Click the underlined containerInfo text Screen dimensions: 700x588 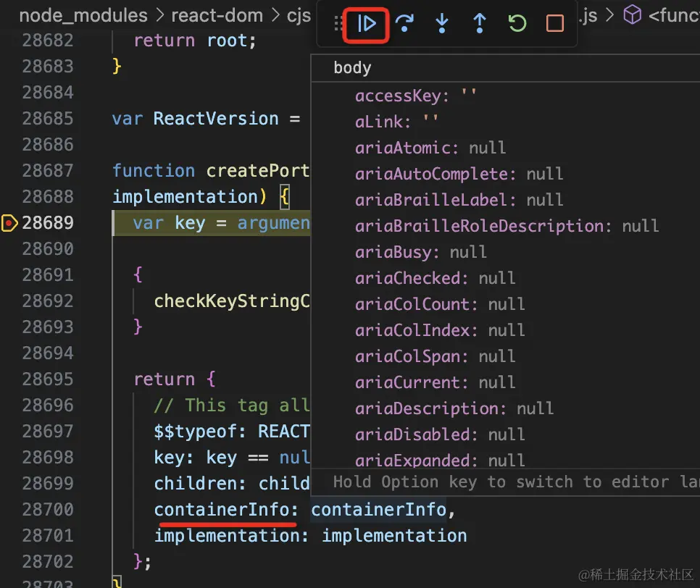pos(225,509)
